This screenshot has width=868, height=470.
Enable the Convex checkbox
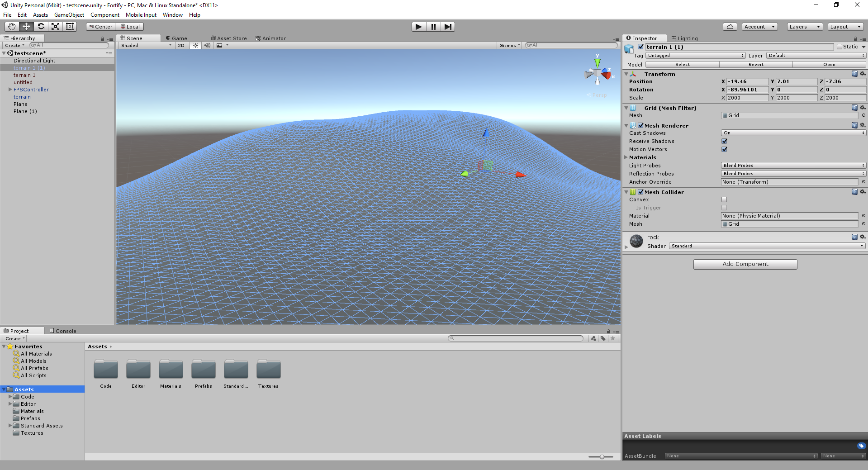click(724, 199)
